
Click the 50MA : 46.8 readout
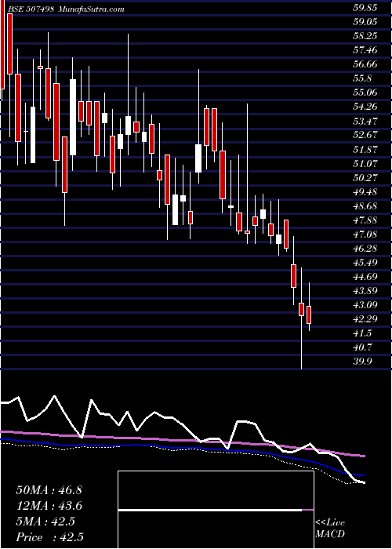(x=49, y=490)
